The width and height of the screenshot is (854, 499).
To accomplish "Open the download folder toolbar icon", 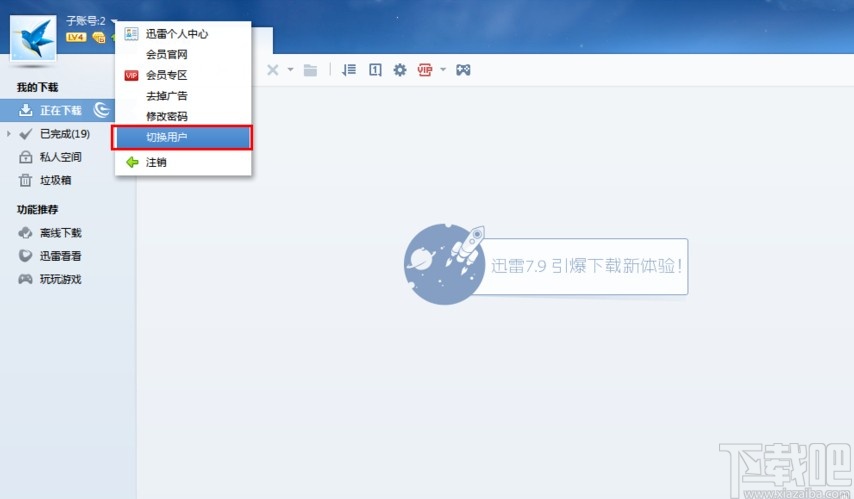I will coord(310,70).
